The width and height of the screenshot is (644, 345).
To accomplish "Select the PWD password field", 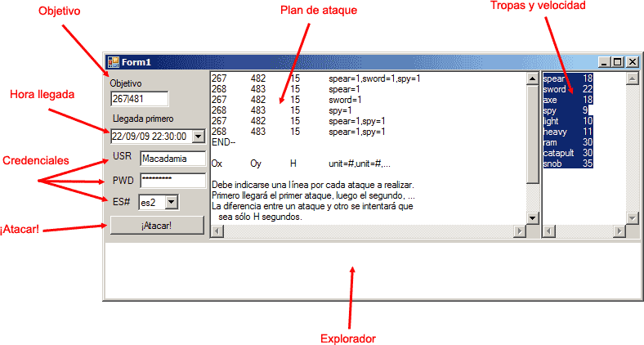I will coord(172,180).
